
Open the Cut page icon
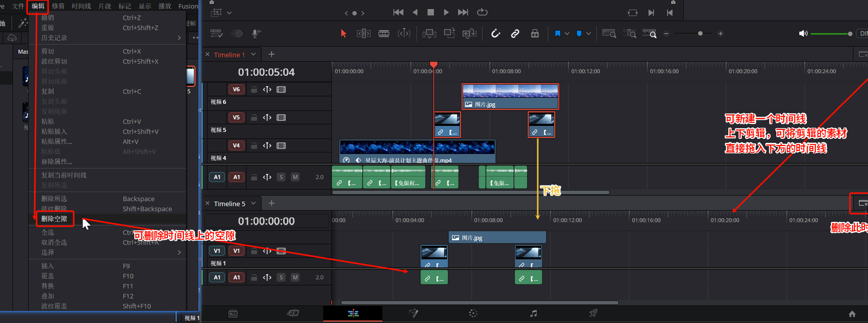pos(293,313)
